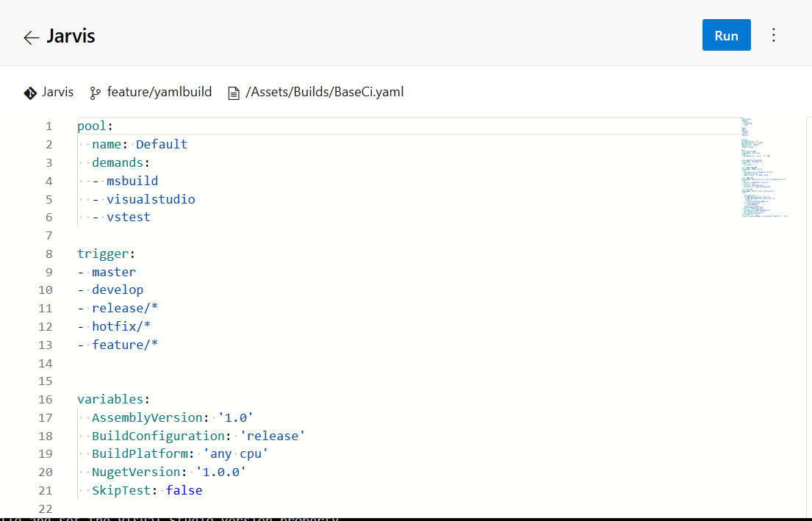Click the 'false' value of SkipTest
The height and width of the screenshot is (521, 812).
click(x=184, y=490)
